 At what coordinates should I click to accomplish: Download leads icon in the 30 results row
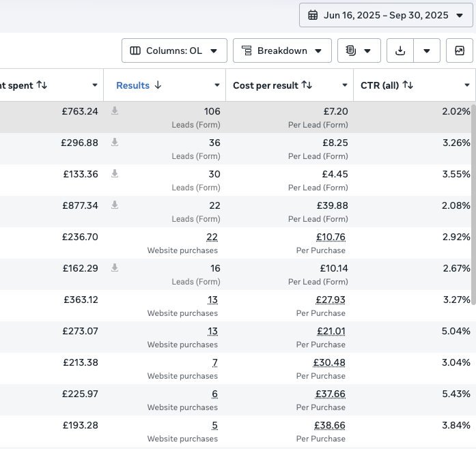click(115, 173)
